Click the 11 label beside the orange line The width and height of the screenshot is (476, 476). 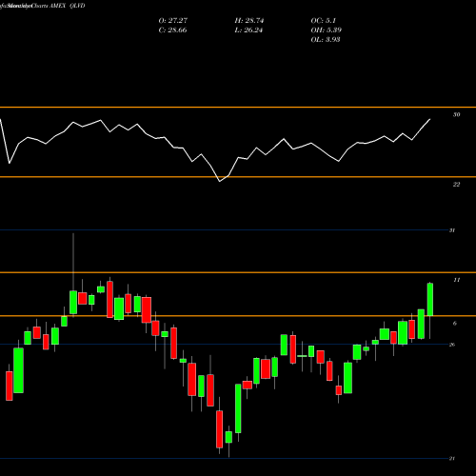(456, 280)
